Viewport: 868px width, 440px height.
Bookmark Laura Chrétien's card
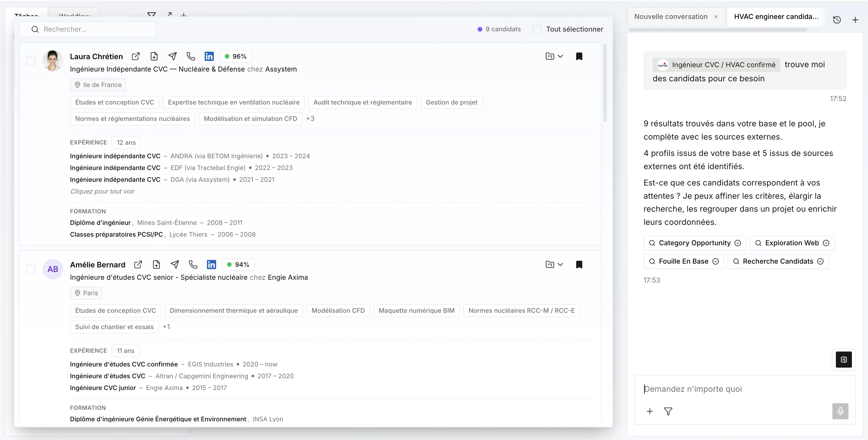(579, 56)
